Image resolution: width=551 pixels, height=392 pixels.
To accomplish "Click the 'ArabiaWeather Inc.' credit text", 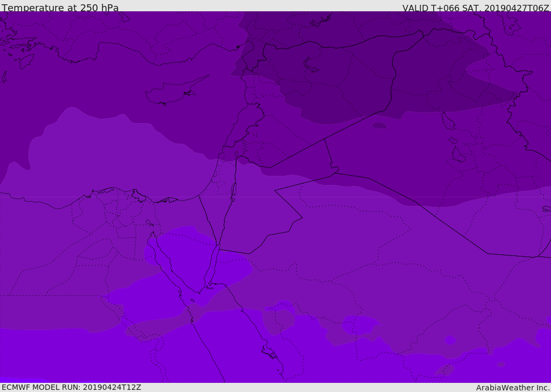I will [x=513, y=388].
